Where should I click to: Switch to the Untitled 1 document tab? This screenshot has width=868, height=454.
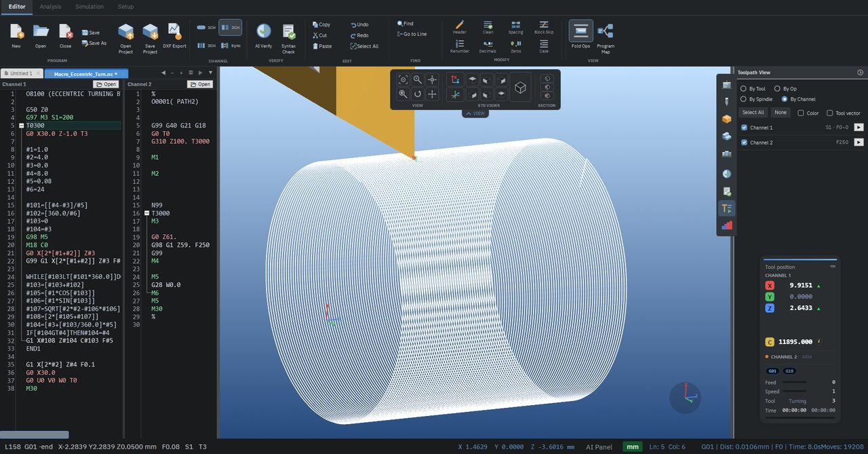pos(21,73)
